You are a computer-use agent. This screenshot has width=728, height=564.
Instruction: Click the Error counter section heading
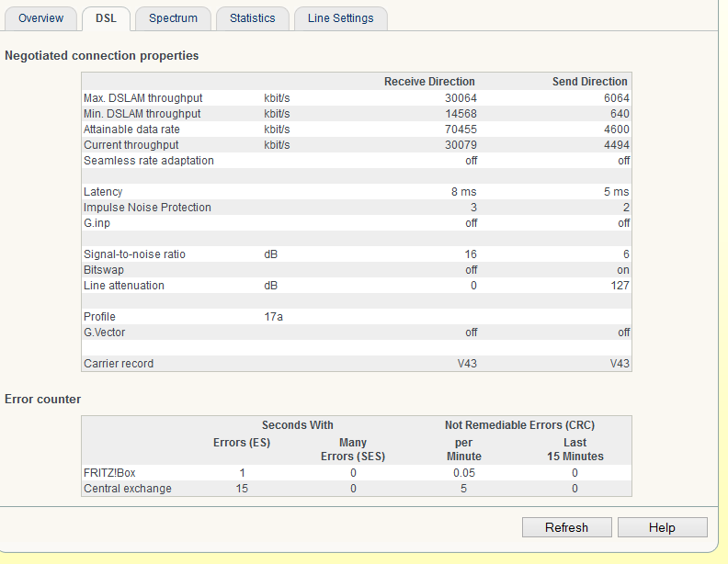[x=43, y=400]
